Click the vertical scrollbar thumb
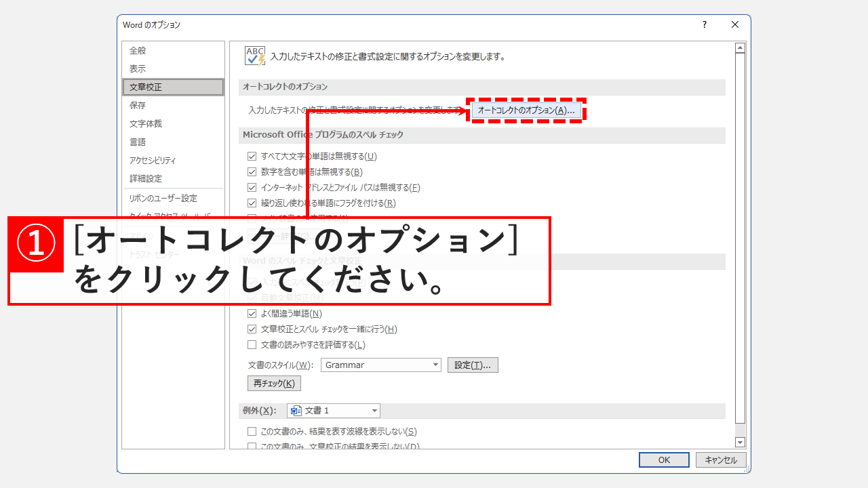Screen dimensions: 868x488 coord(741,238)
